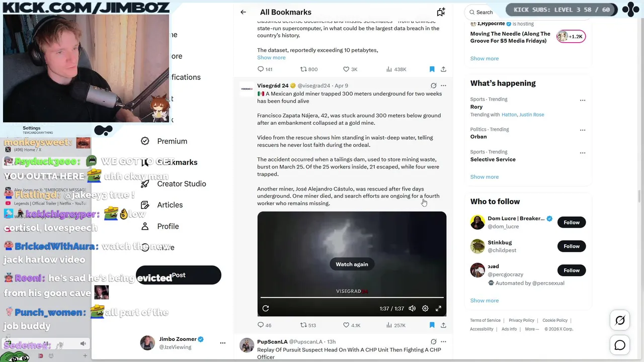Click the video progress bar

click(352, 298)
